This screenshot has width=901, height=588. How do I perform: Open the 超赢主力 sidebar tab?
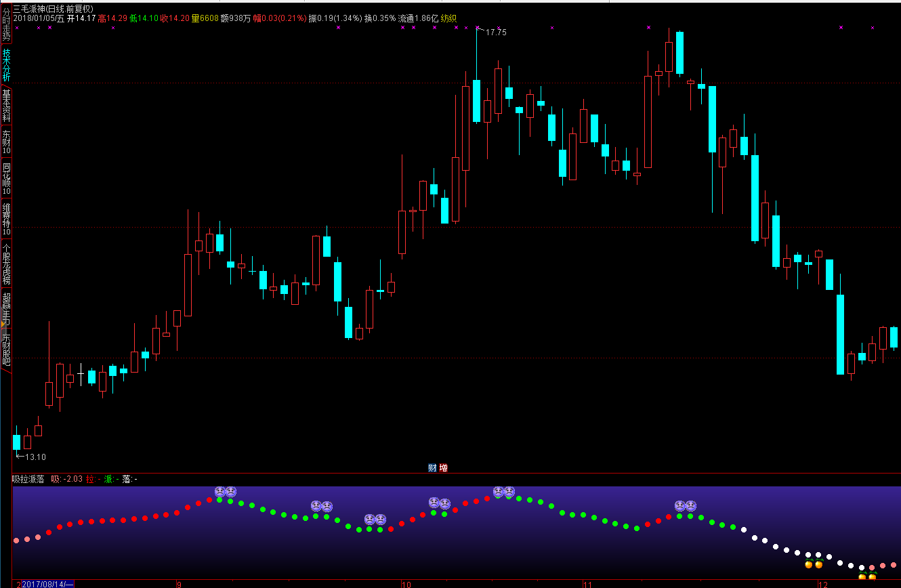pos(6,307)
